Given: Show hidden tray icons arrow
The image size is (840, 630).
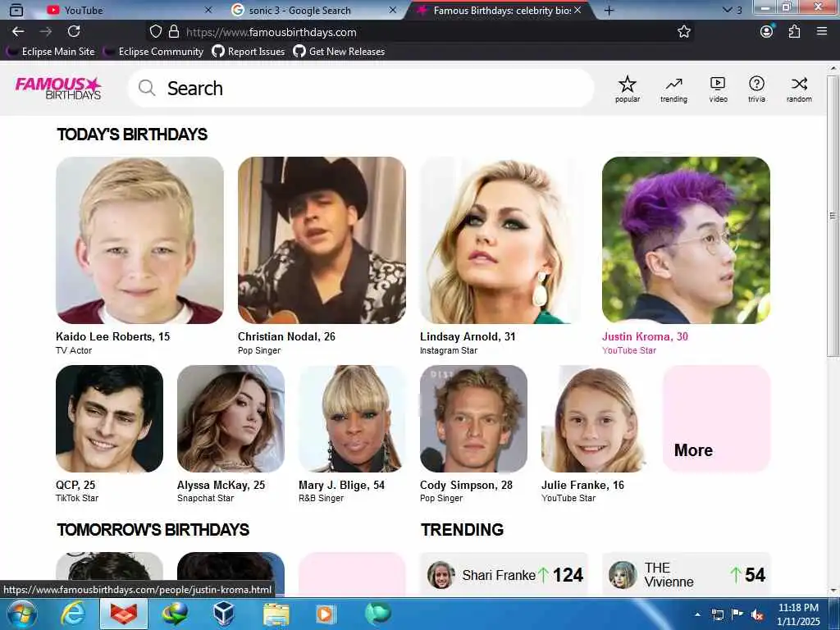Looking at the screenshot, I should [697, 615].
